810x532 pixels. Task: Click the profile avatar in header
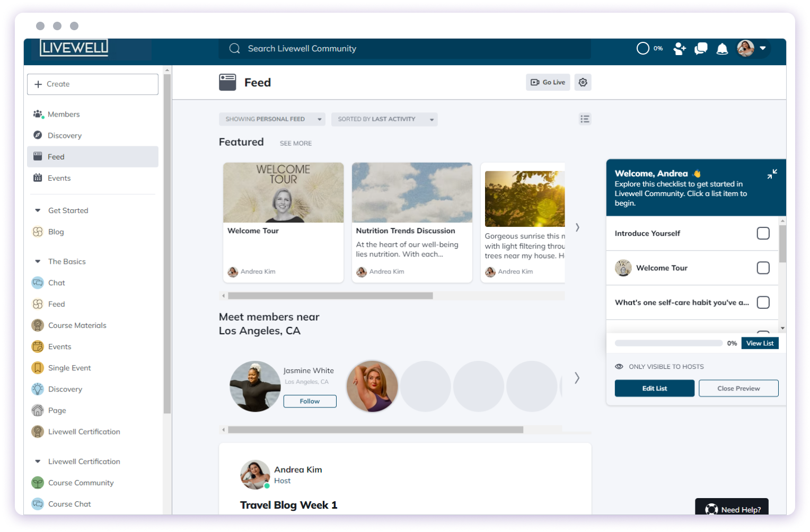pos(745,48)
